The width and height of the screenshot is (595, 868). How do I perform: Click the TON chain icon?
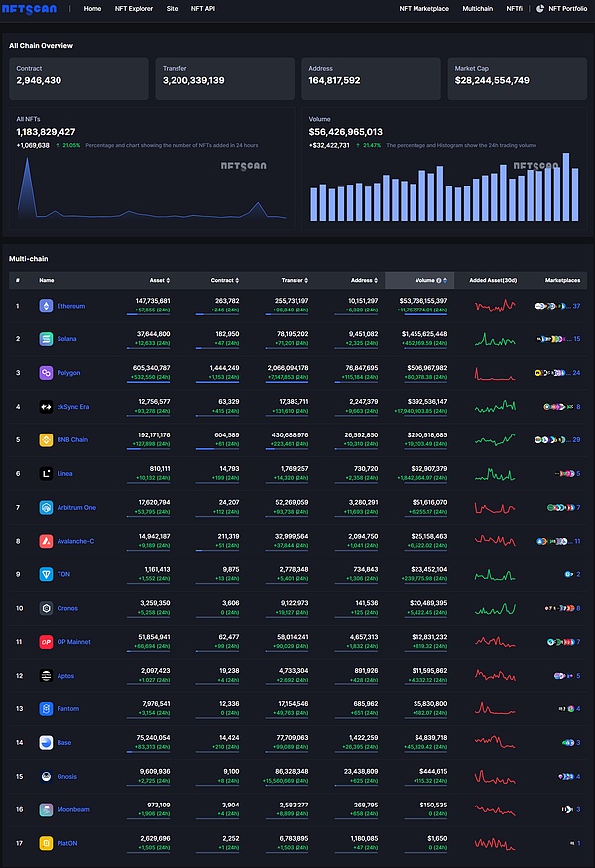46,574
